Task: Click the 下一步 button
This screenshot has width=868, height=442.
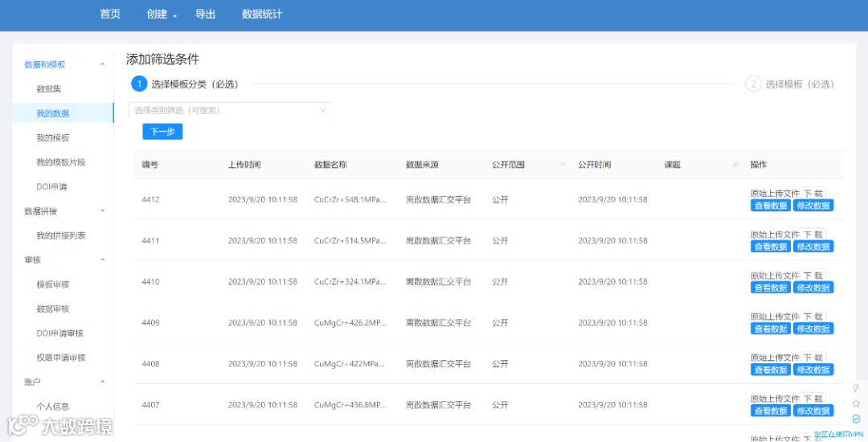Action: tap(162, 132)
